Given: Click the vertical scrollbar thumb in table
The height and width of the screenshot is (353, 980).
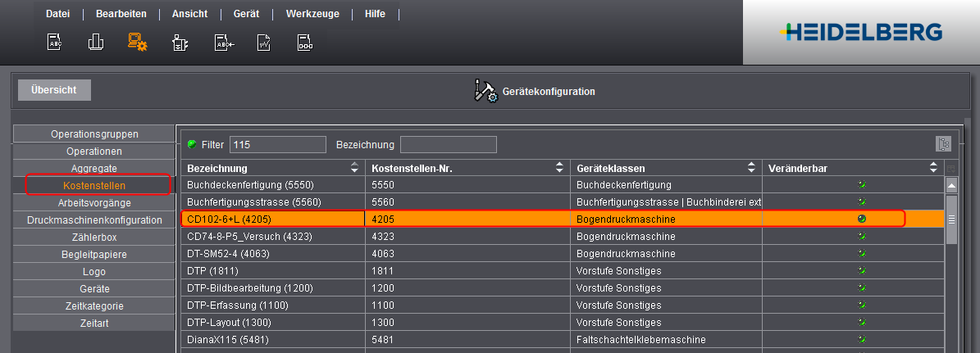Looking at the screenshot, I should click(x=951, y=219).
